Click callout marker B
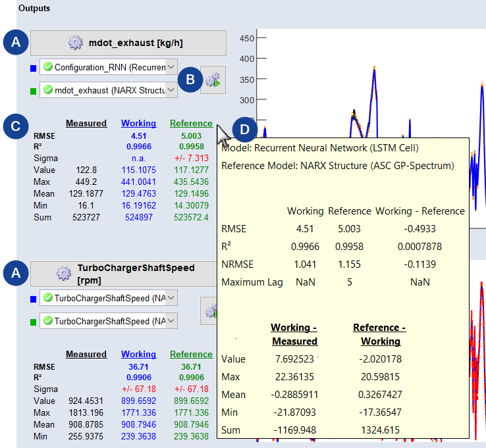This screenshot has width=486, height=448. pos(190,80)
